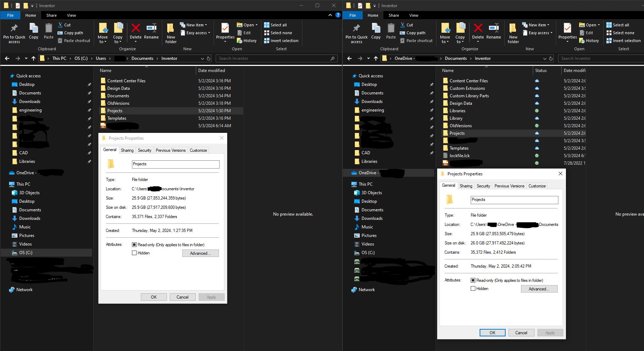Open folder Properties via the ribbon icon
Screen dimensions: 644x351
coord(225,31)
